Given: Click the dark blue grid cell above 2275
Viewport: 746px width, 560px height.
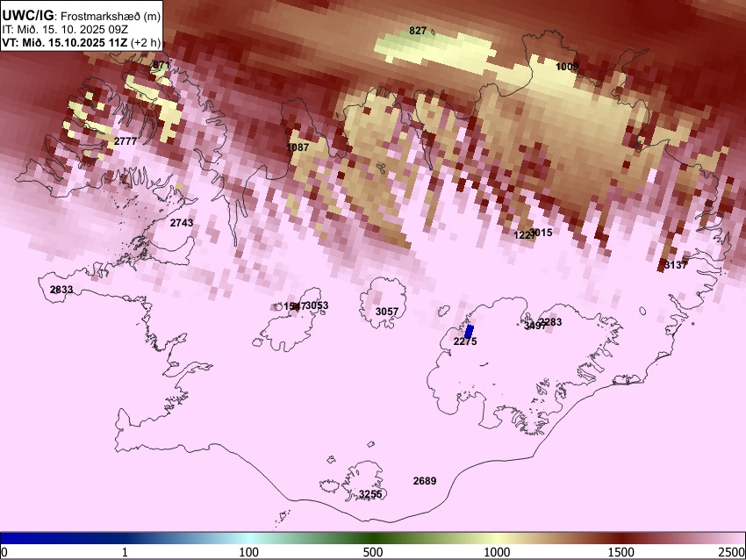Looking at the screenshot, I should point(470,332).
